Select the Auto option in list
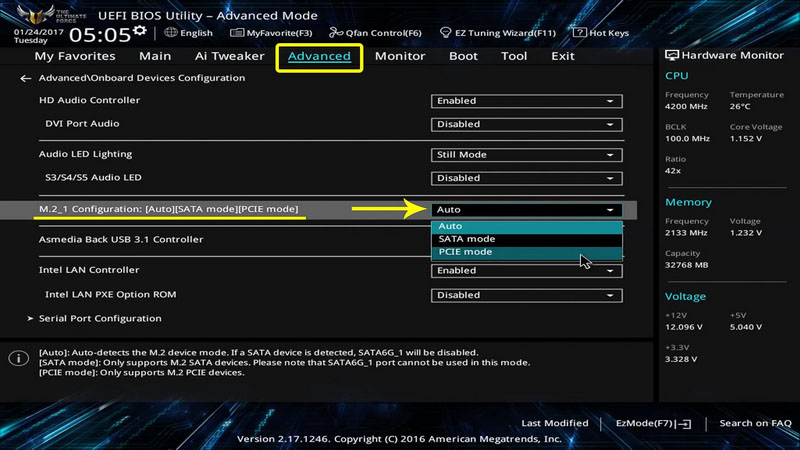This screenshot has height=450, width=800. pos(527,226)
